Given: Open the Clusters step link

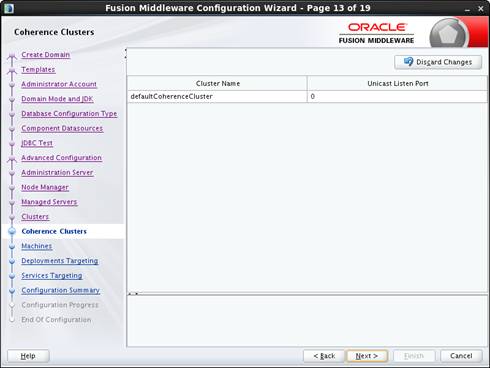Looking at the screenshot, I should 35,217.
